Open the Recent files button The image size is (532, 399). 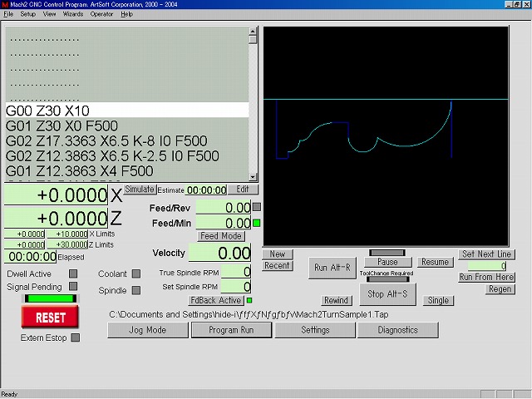pos(277,265)
